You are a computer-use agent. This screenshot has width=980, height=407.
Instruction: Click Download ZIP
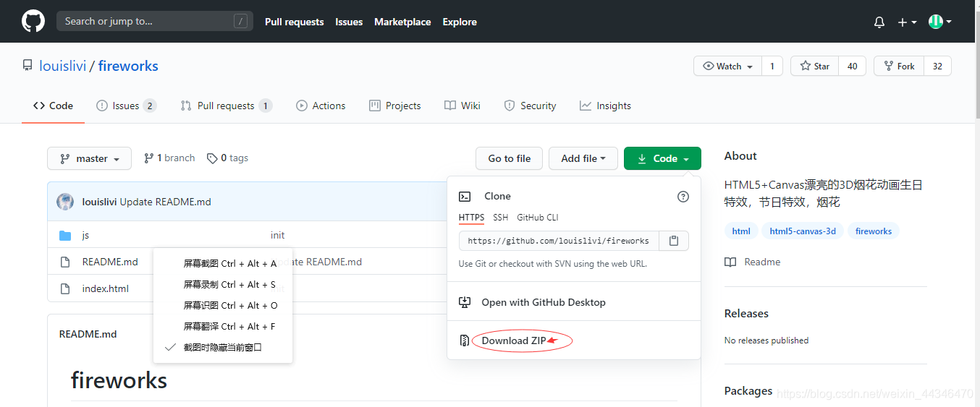514,340
